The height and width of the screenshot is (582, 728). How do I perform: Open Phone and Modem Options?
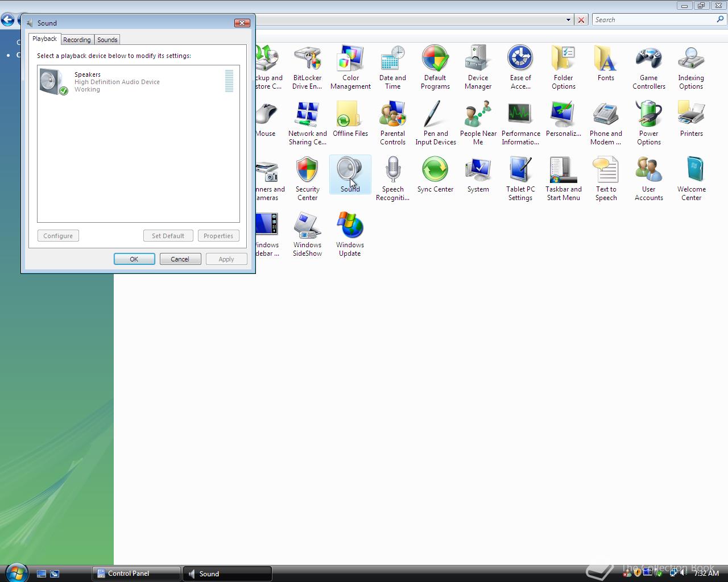(x=606, y=123)
